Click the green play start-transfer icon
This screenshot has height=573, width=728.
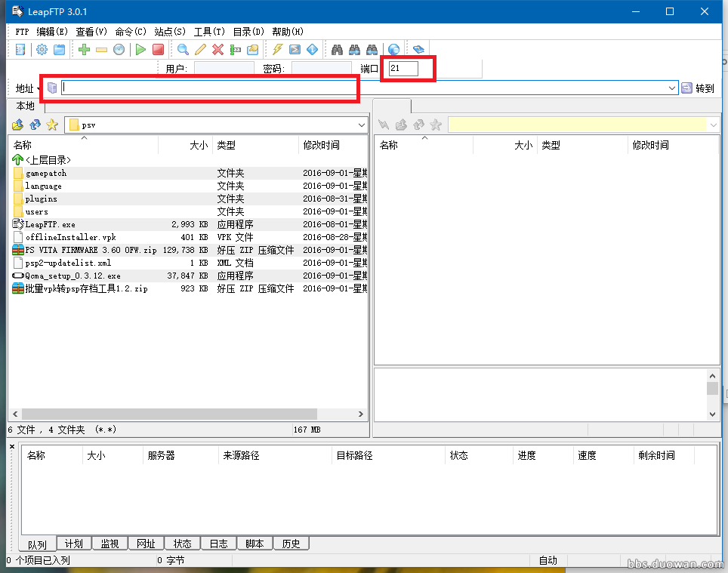(140, 50)
